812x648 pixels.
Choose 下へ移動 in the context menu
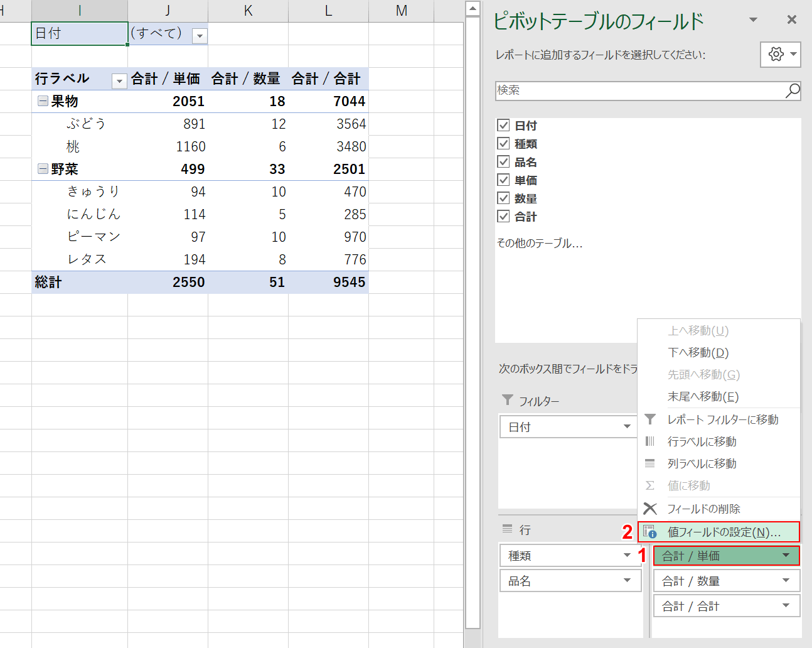(698, 353)
